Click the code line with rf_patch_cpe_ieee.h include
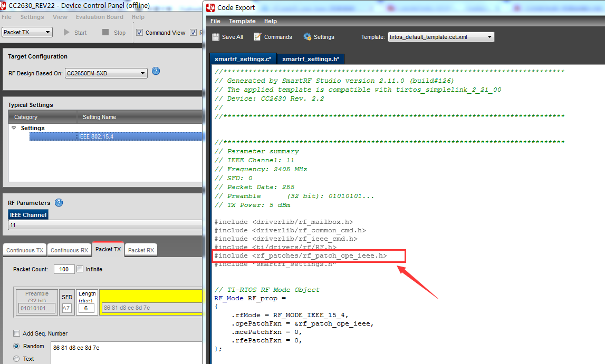 pyautogui.click(x=301, y=256)
